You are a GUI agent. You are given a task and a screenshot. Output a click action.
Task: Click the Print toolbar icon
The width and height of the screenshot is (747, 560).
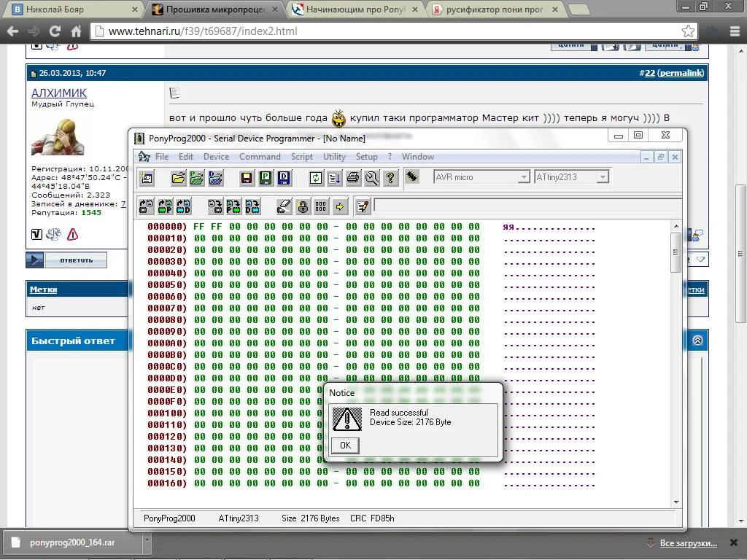(x=353, y=178)
